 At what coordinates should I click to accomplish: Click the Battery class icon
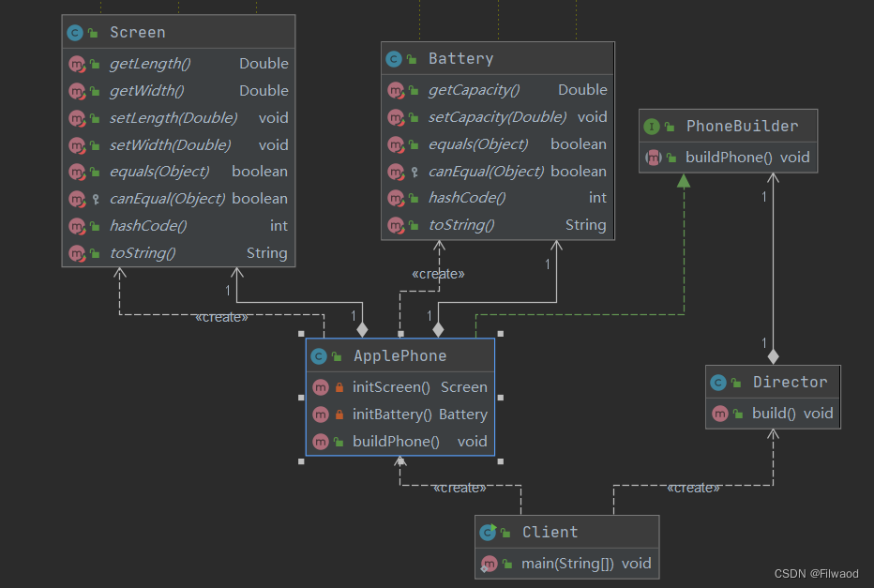point(394,59)
